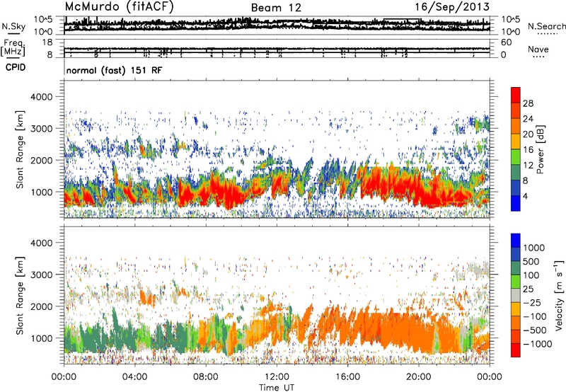This screenshot has height=392, width=566.
Task: Click 3000 tick in the power panel
Action: point(42,129)
